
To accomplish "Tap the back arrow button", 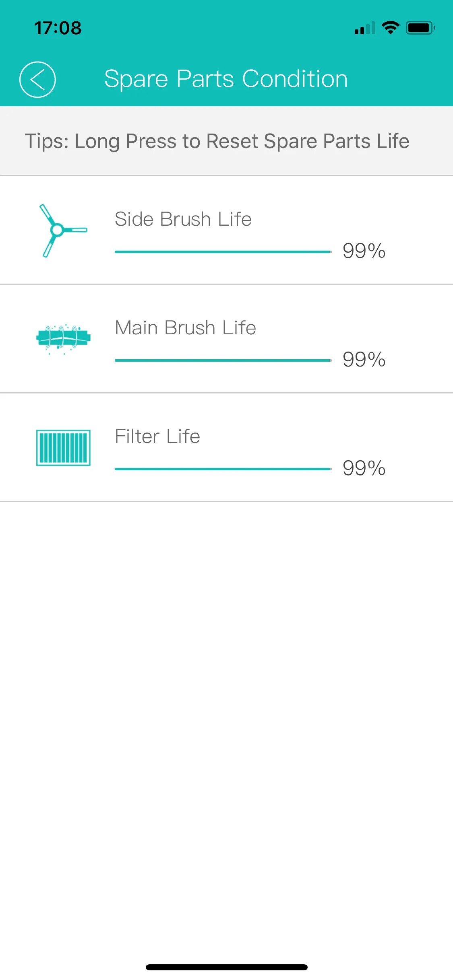I will 37,79.
